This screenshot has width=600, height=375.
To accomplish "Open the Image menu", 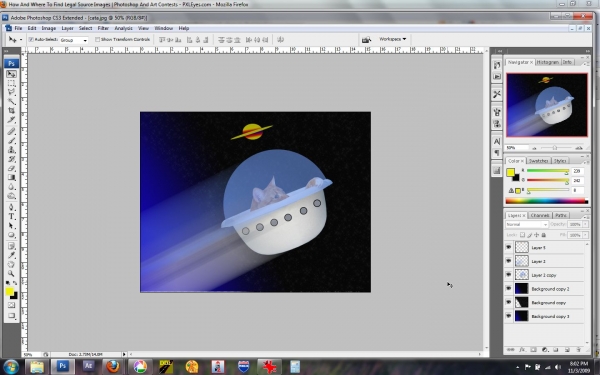I will coord(49,28).
